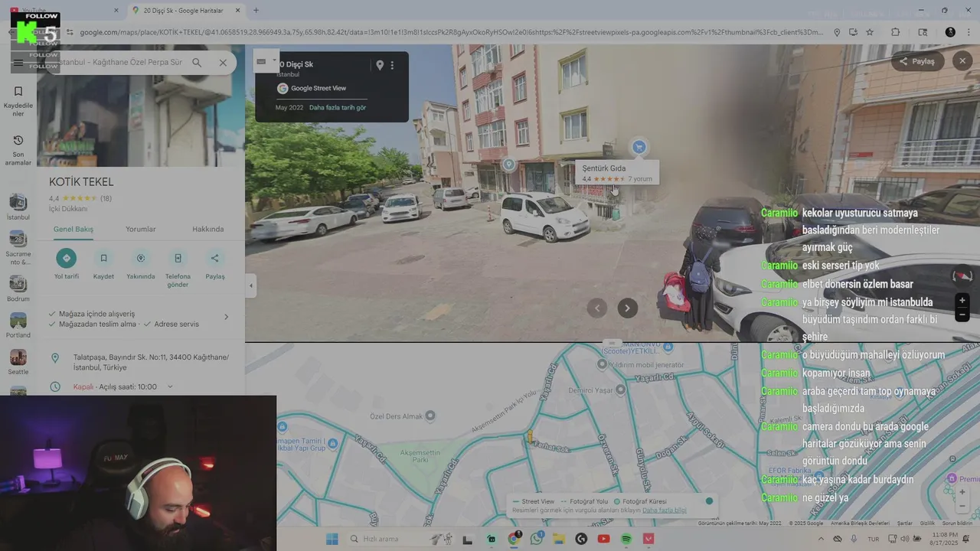Click the next arrow in Street View
This screenshot has width=980, height=551.
(627, 308)
